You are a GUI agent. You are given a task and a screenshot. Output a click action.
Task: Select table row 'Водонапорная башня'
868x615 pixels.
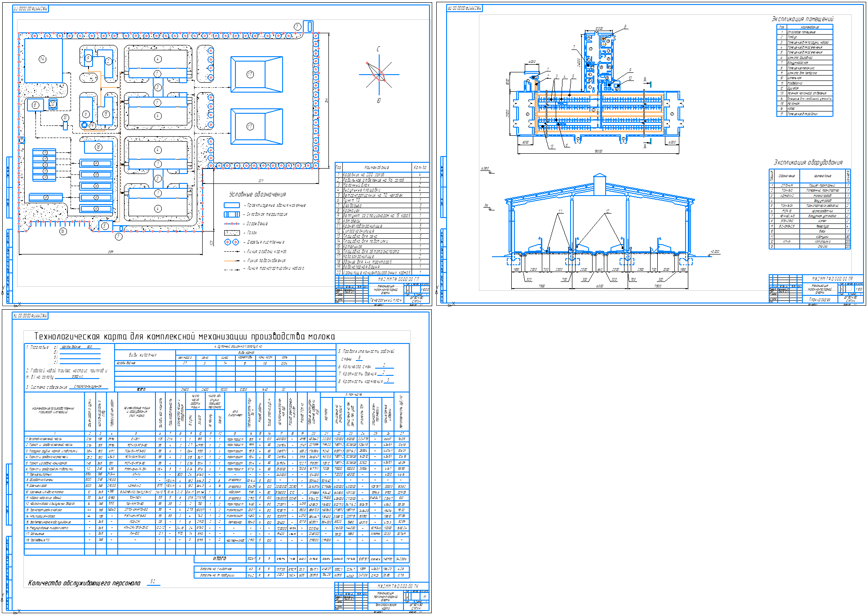(x=382, y=267)
